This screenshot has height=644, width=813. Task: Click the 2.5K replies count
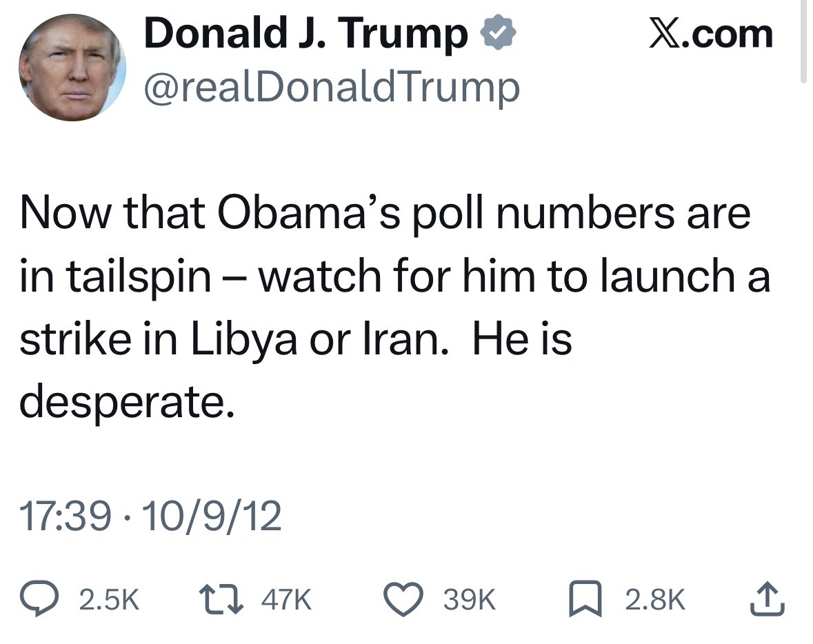(x=109, y=601)
